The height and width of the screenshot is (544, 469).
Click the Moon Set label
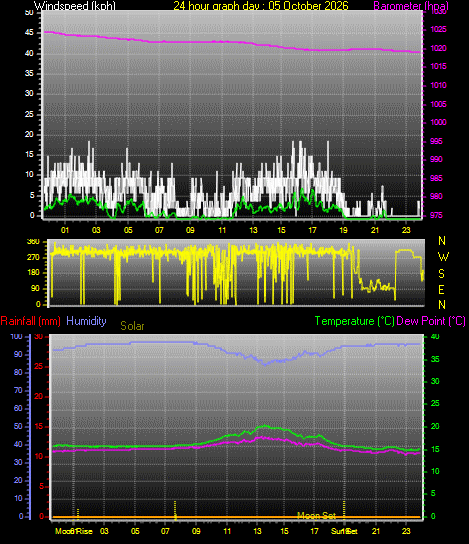(x=316, y=516)
